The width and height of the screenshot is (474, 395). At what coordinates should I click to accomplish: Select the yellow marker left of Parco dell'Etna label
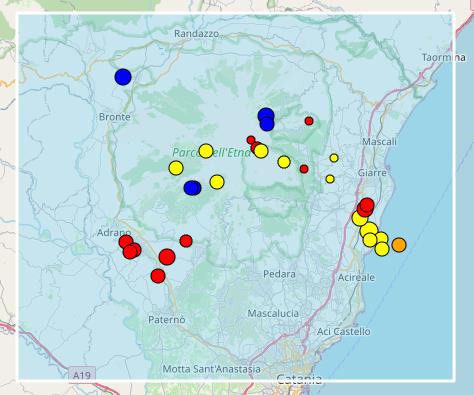point(176,168)
